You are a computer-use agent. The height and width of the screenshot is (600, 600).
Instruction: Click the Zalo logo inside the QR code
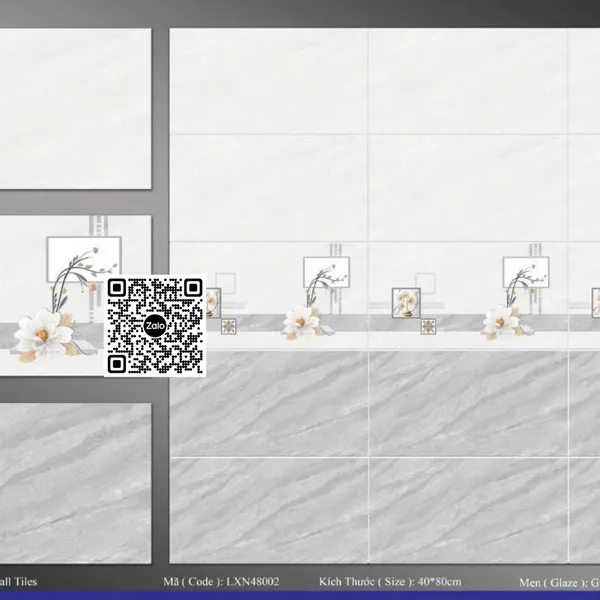click(x=155, y=326)
